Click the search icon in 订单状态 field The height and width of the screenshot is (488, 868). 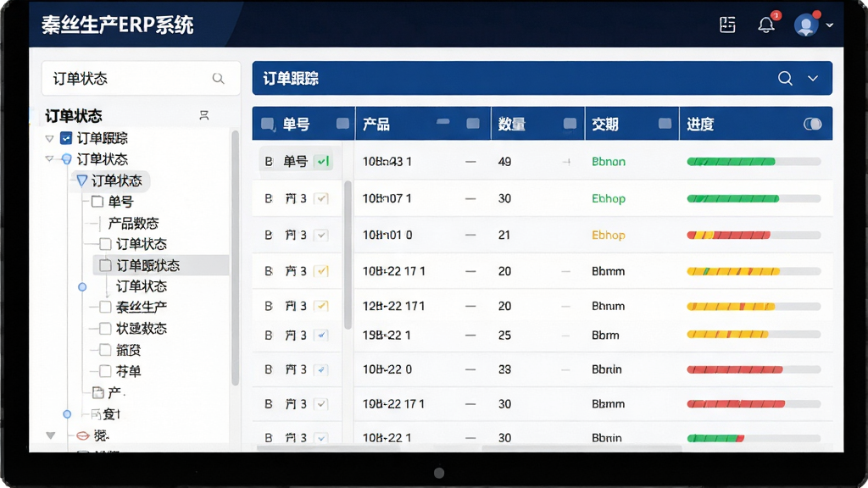tap(218, 79)
